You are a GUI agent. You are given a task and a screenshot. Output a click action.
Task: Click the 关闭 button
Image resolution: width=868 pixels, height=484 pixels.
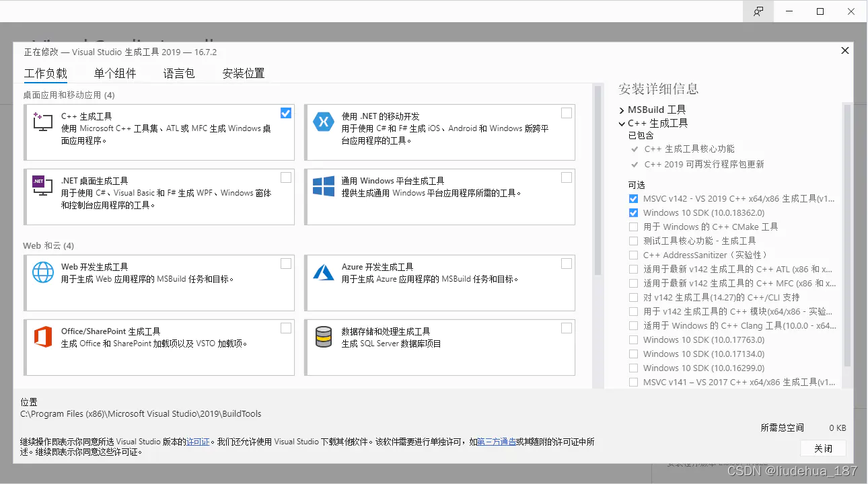coord(823,448)
